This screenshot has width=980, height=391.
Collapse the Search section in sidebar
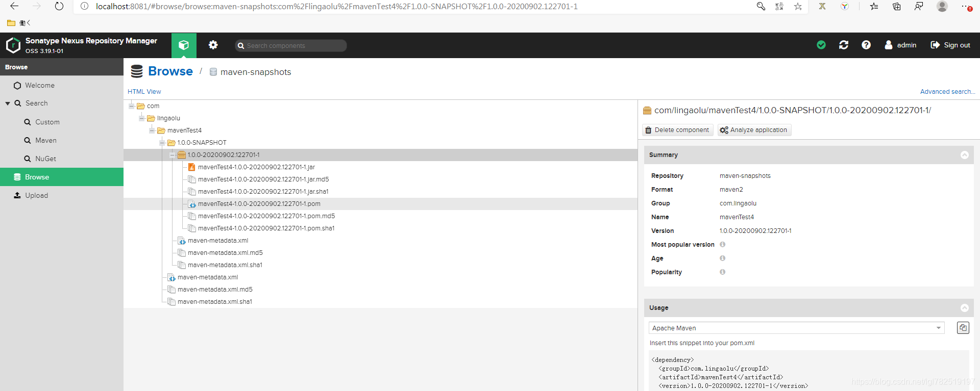click(x=8, y=103)
